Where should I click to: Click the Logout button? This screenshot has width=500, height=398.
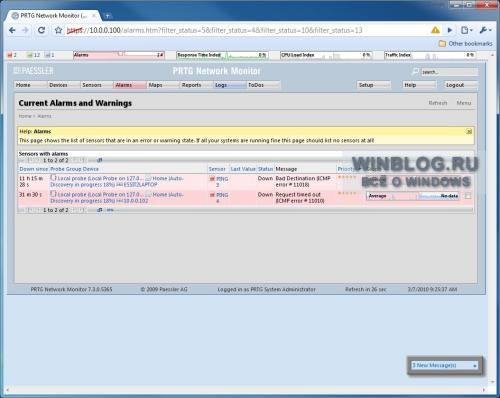pos(461,85)
